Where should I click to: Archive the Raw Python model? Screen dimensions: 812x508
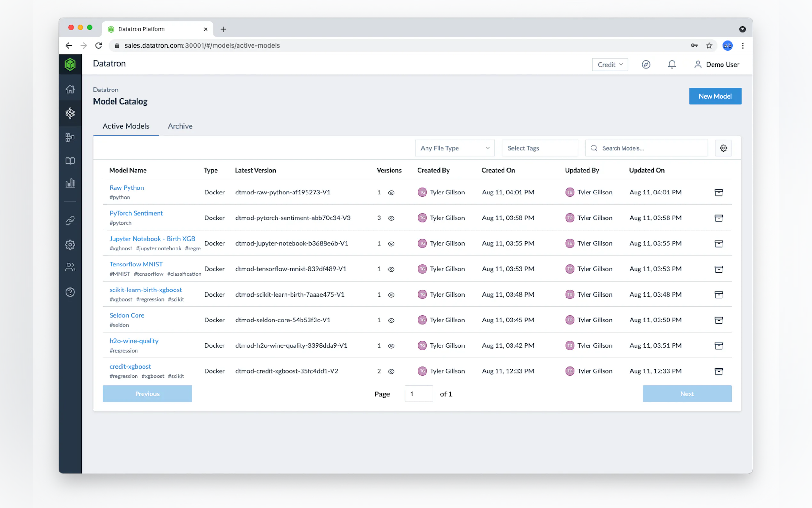719,193
